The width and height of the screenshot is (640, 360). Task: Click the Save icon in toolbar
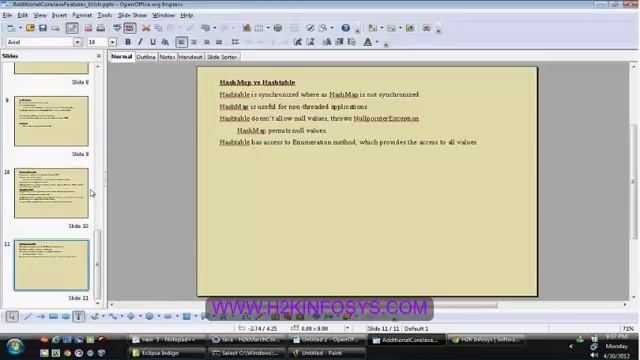43,28
